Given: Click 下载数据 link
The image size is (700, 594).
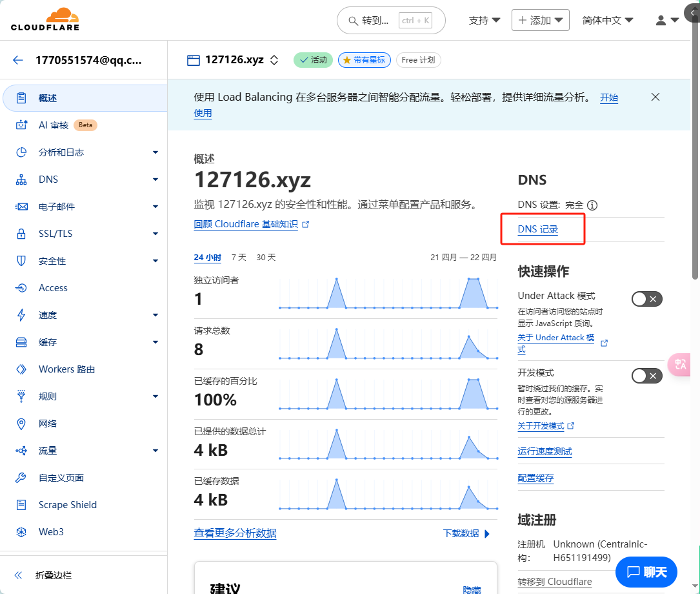Looking at the screenshot, I should 466,534.
